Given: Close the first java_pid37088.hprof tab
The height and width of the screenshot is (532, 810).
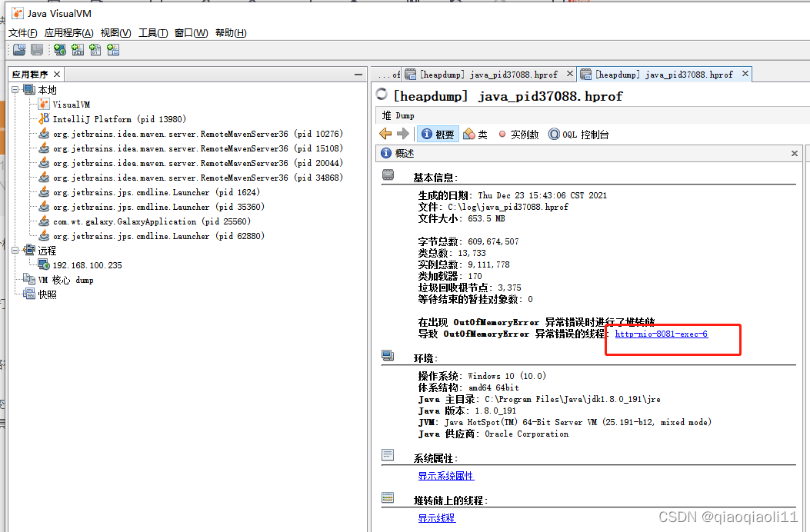Looking at the screenshot, I should tap(570, 74).
